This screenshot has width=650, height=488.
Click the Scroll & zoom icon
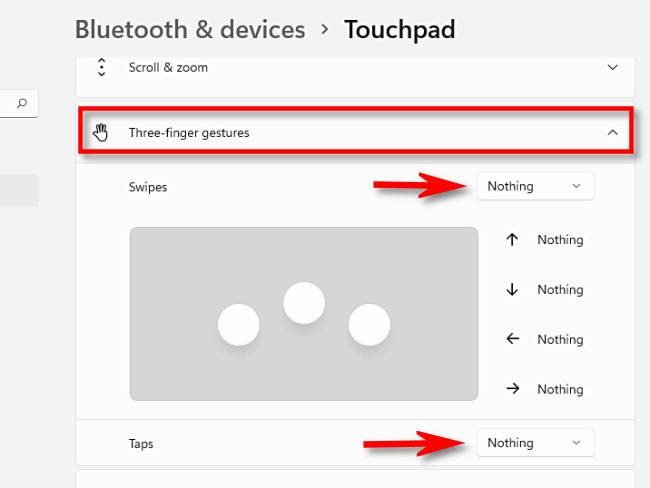tap(101, 68)
